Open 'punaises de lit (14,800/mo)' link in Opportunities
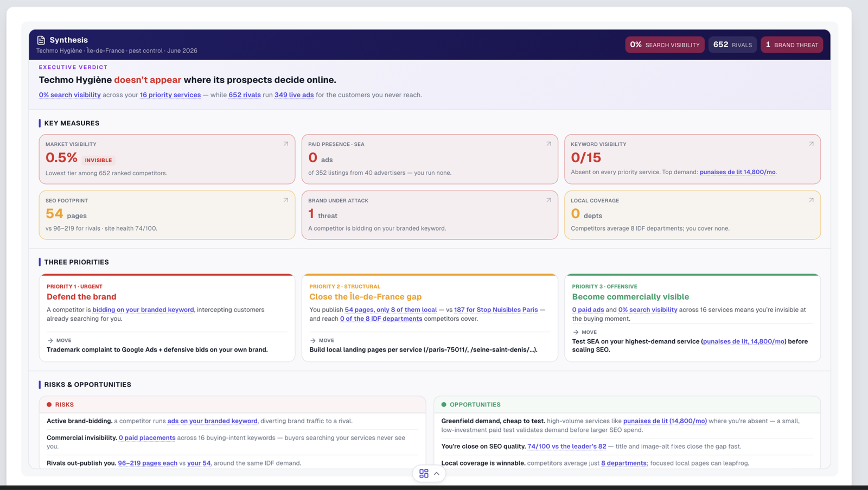The height and width of the screenshot is (490, 868). tap(665, 421)
